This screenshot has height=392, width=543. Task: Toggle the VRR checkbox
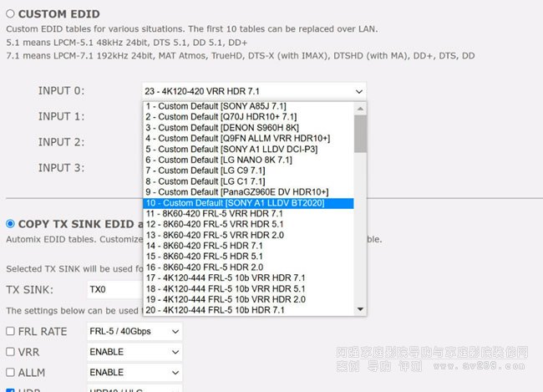[10, 352]
